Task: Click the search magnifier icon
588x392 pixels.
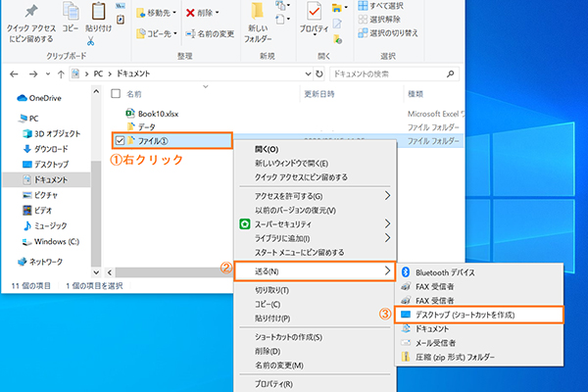Action: click(451, 73)
